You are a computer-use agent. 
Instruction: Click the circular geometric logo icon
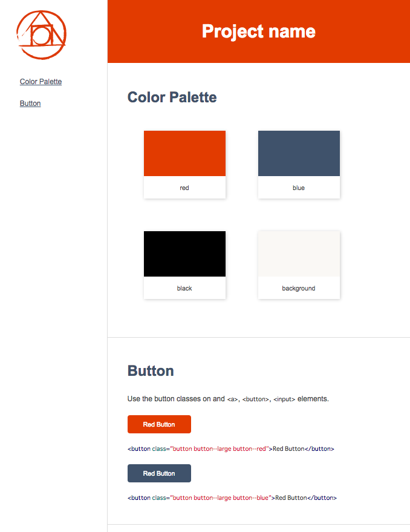click(x=41, y=35)
